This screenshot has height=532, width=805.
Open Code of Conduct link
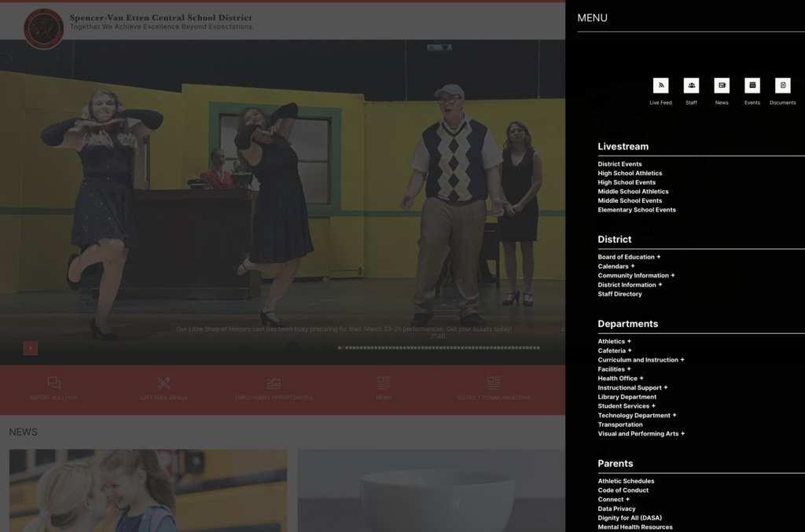[x=623, y=490]
